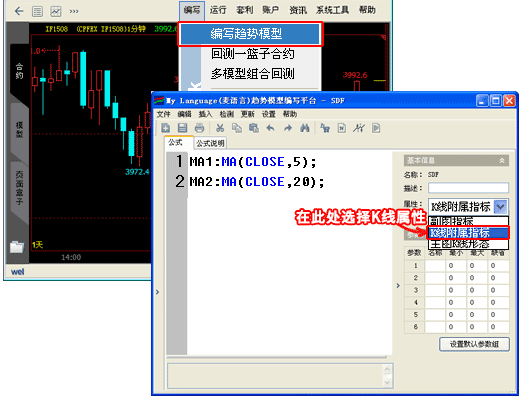Open the folder icon in the left sidebar

(17, 247)
